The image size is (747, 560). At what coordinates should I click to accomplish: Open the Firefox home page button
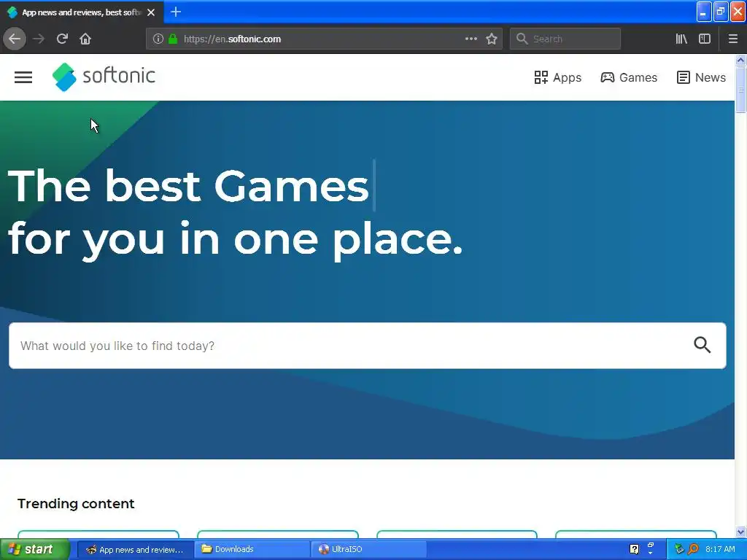tap(85, 39)
